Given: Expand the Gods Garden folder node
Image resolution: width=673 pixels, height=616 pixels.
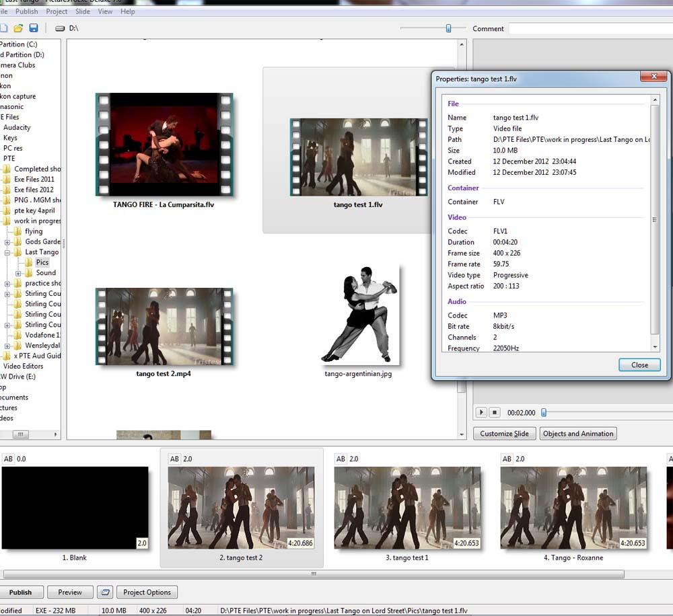Looking at the screenshot, I should [7, 242].
